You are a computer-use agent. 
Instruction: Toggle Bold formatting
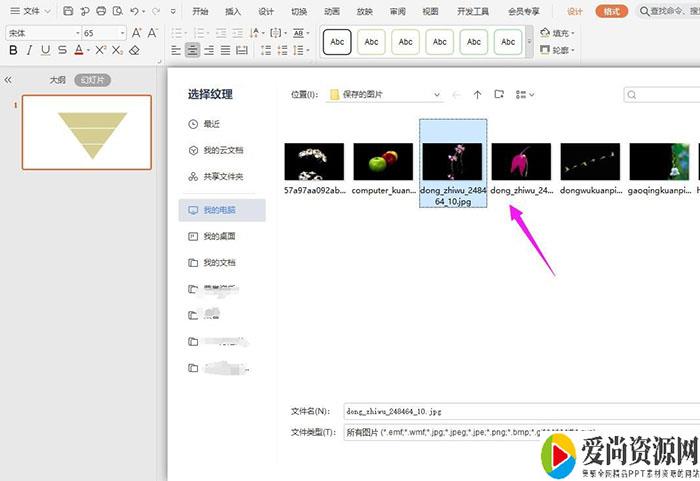pyautogui.click(x=13, y=50)
